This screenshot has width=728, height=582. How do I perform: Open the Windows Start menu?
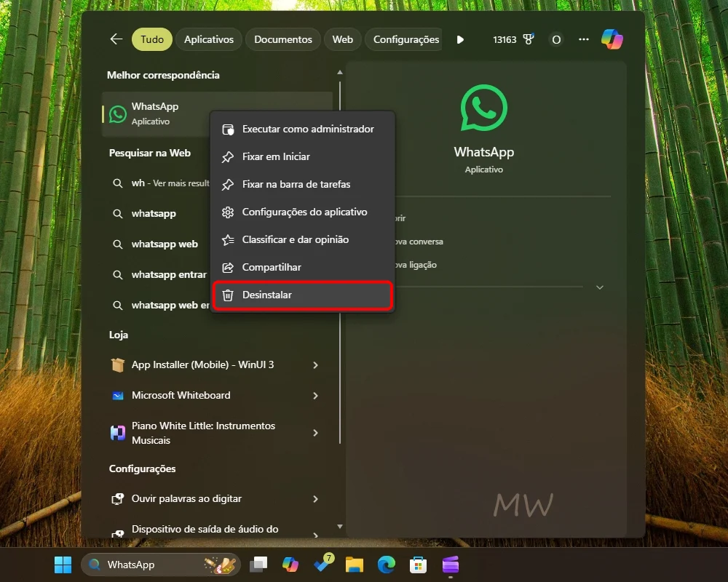click(x=63, y=565)
